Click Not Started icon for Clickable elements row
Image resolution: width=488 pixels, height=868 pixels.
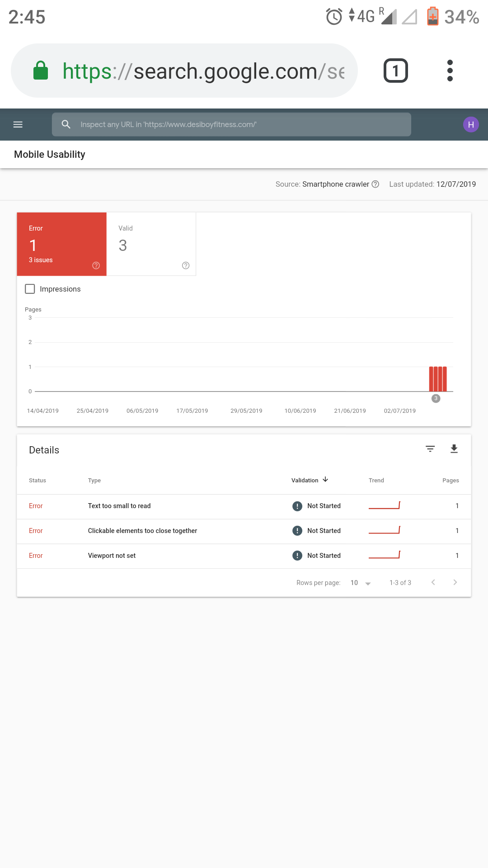(x=297, y=531)
